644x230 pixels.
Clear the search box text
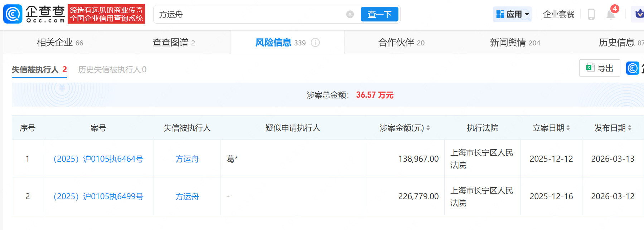click(x=350, y=14)
